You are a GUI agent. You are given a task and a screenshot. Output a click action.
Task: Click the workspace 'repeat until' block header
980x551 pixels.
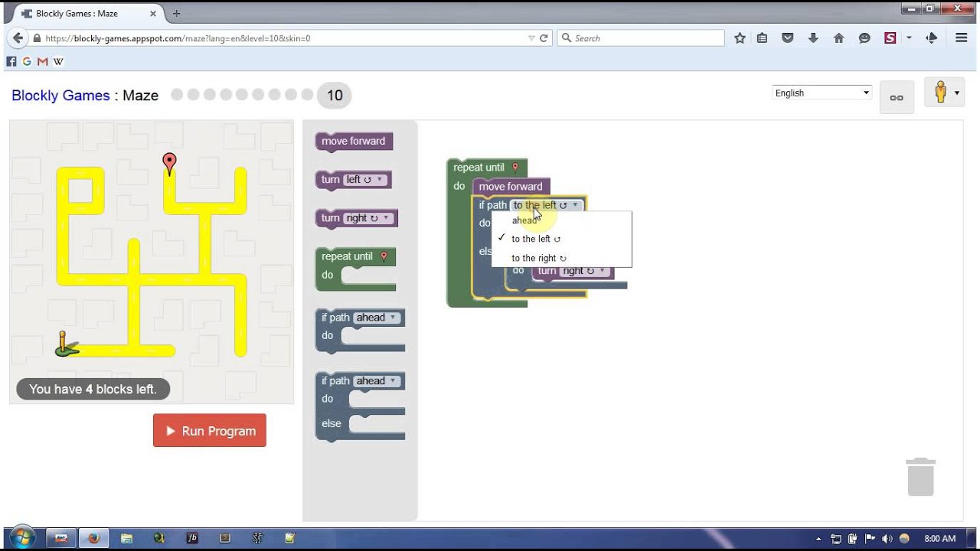[x=487, y=168]
